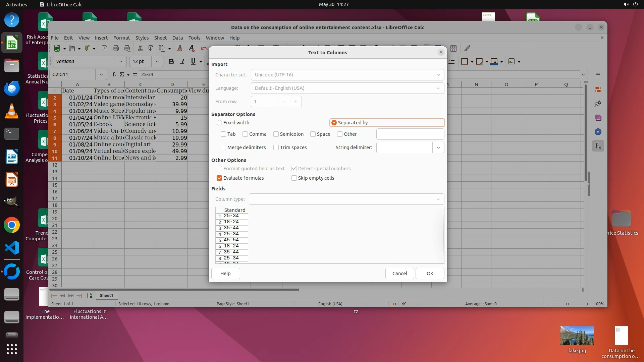This screenshot has height=362, width=644.
Task: Open the Data menu
Action: click(x=177, y=38)
